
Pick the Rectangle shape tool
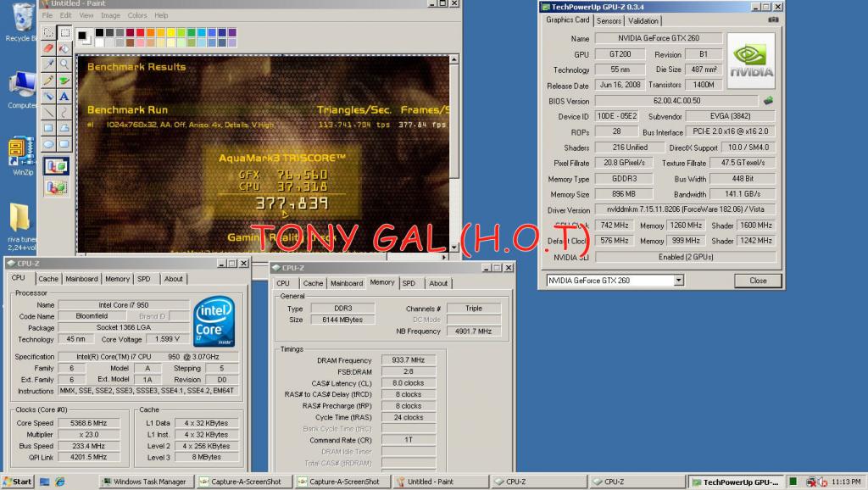point(48,129)
